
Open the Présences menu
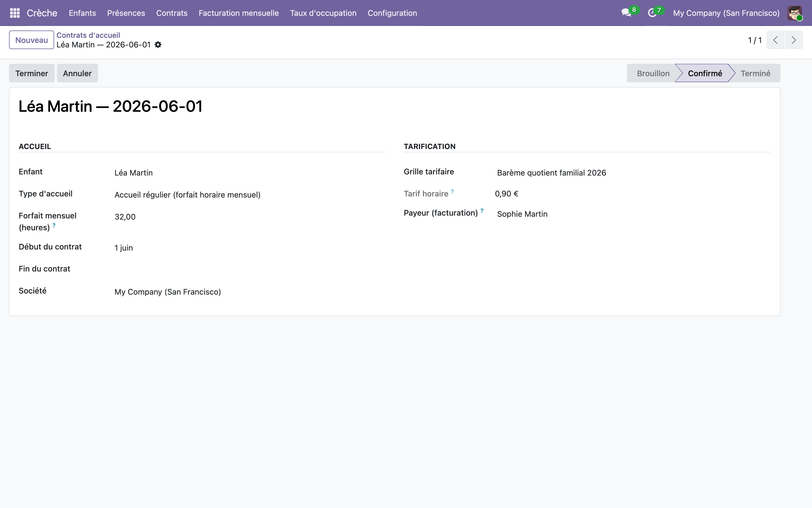point(126,13)
